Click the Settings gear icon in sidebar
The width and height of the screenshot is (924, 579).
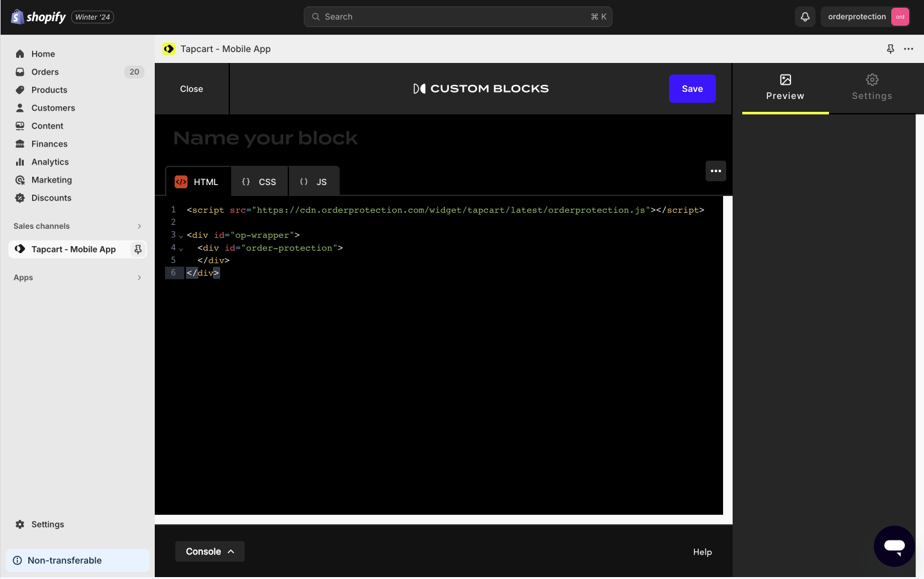click(x=20, y=524)
